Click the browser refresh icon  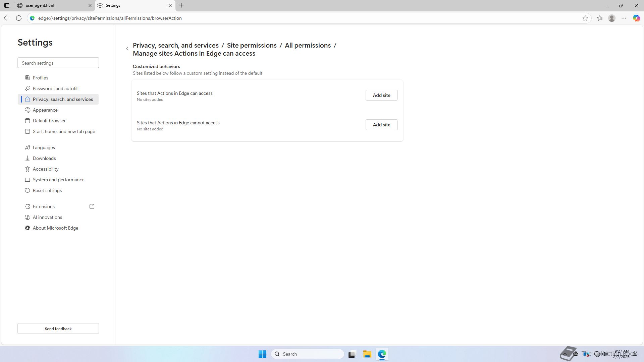coord(19,18)
